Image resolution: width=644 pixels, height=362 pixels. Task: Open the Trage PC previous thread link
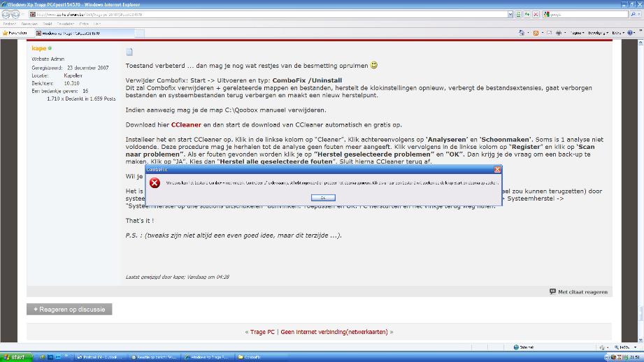tap(262, 332)
